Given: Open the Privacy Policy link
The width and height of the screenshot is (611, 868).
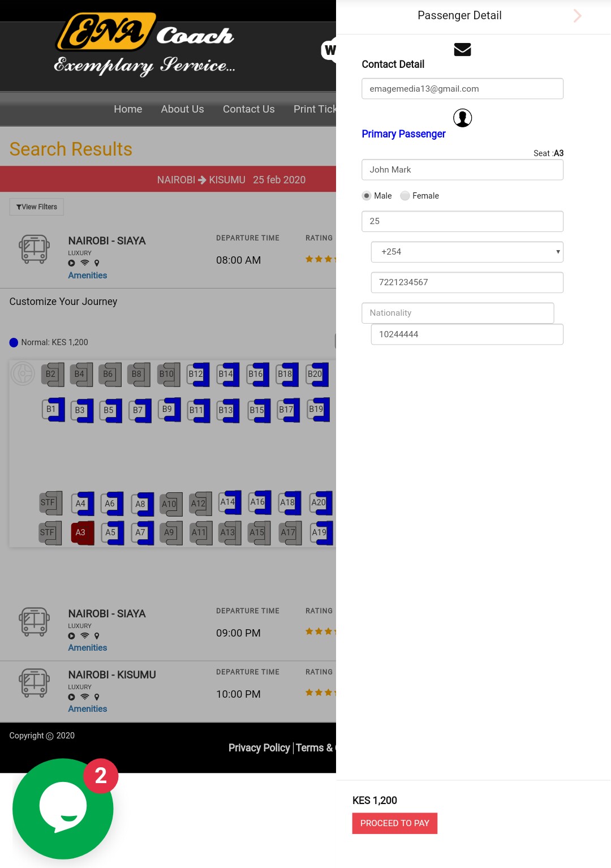Looking at the screenshot, I should pos(259,747).
